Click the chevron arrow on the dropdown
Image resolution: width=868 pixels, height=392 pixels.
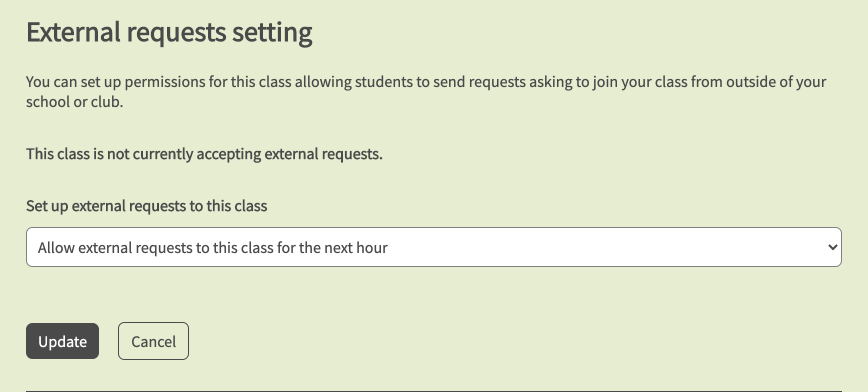(x=832, y=247)
